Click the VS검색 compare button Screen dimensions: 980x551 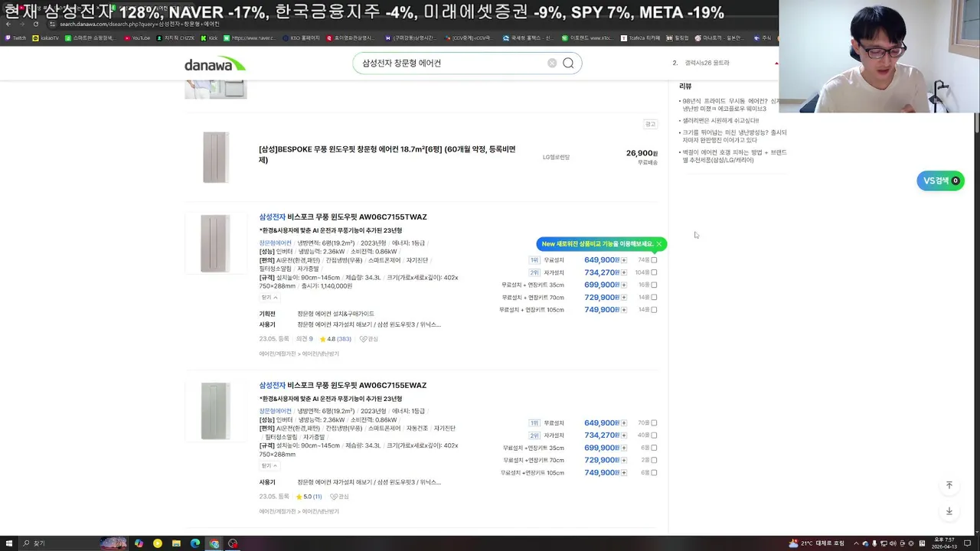940,181
